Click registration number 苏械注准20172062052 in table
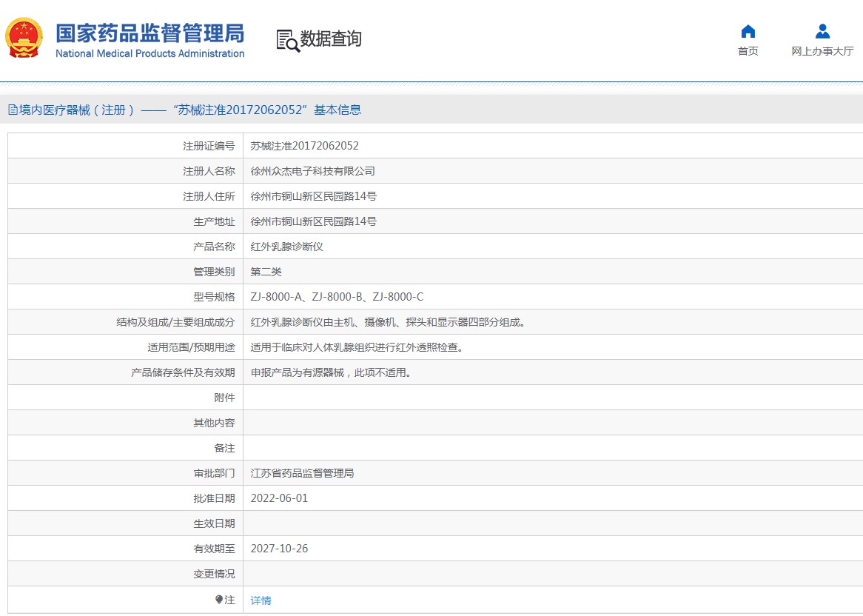 click(304, 146)
